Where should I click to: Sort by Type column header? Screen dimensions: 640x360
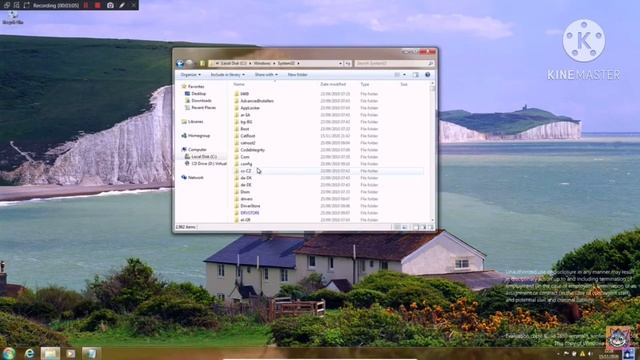[364, 84]
